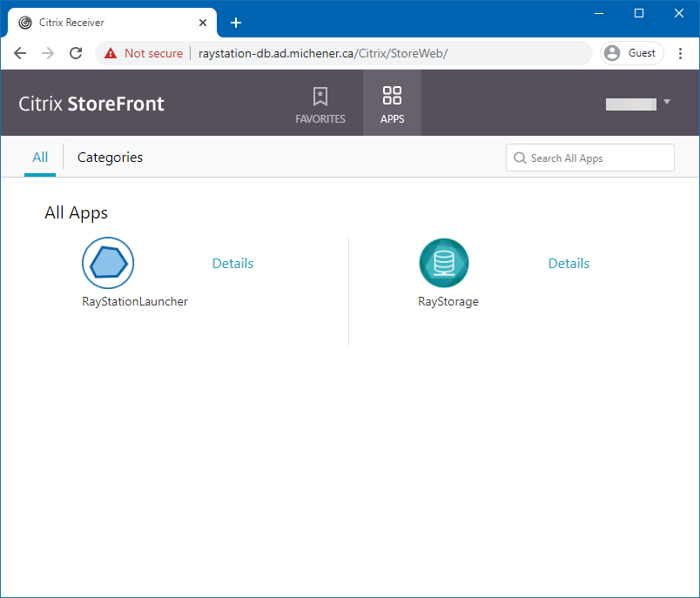Reload the Citrix StoreFront page
This screenshot has height=598, width=700.
pos(76,53)
